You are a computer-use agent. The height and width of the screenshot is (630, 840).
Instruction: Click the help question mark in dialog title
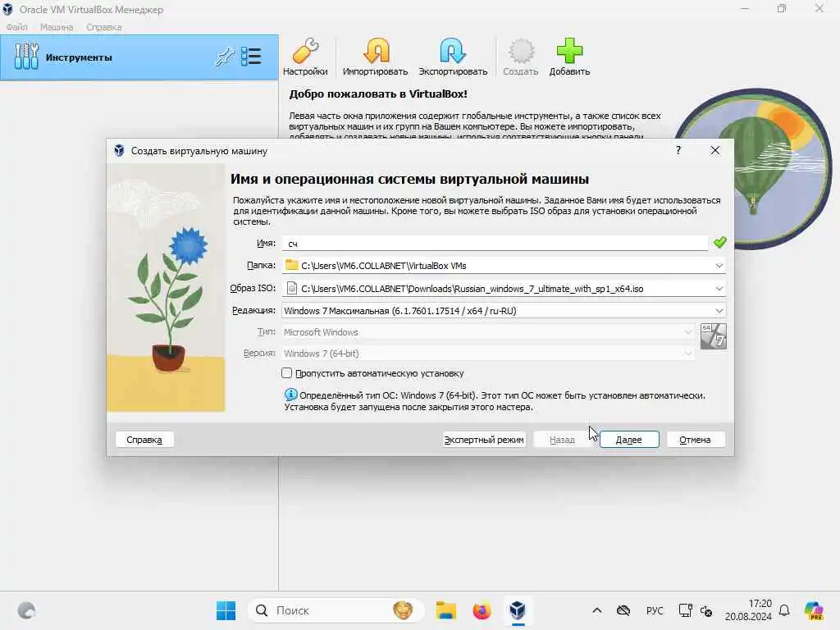[678, 151]
